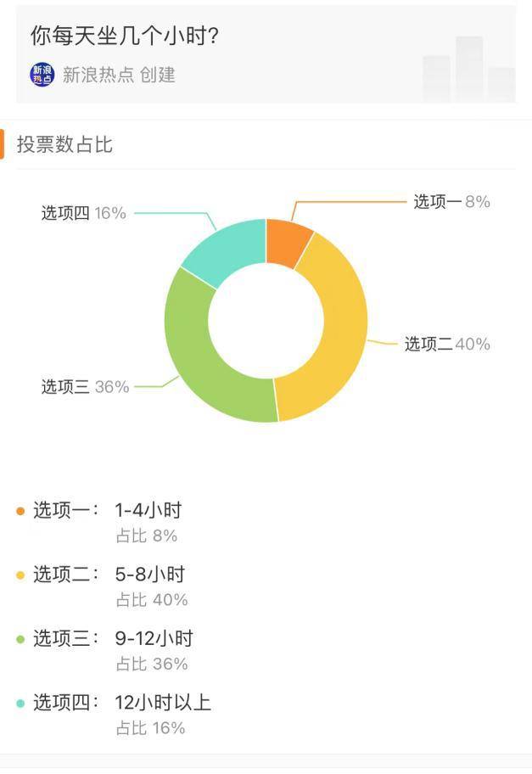Click the green 36% donut segment
The width and height of the screenshot is (532, 774).
[200, 361]
